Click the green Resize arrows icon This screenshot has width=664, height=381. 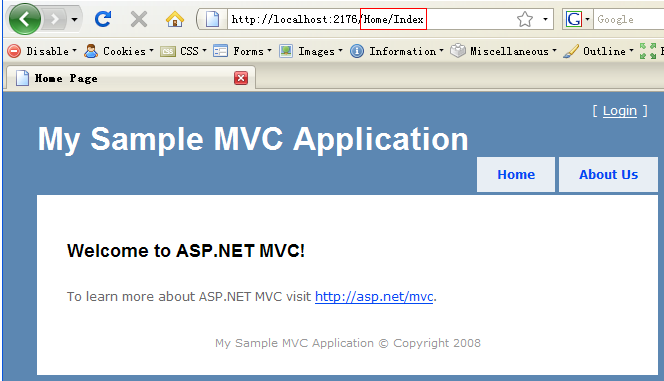pyautogui.click(x=648, y=51)
